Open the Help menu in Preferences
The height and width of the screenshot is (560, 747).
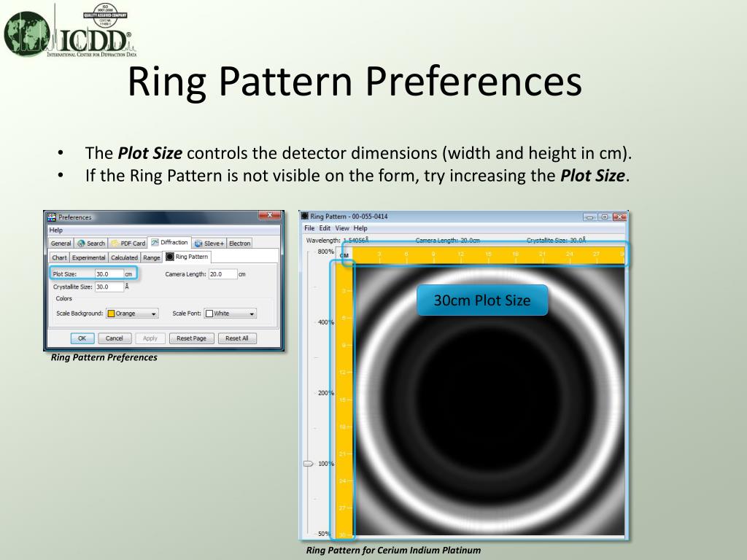tap(55, 230)
